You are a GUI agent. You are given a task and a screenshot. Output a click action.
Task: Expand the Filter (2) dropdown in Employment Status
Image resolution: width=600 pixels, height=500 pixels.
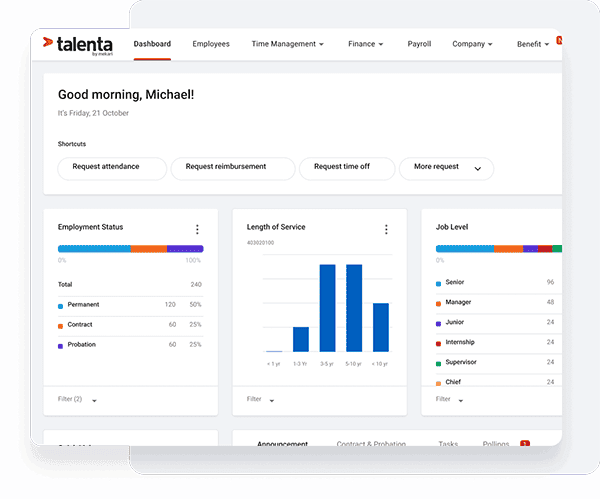(77, 399)
